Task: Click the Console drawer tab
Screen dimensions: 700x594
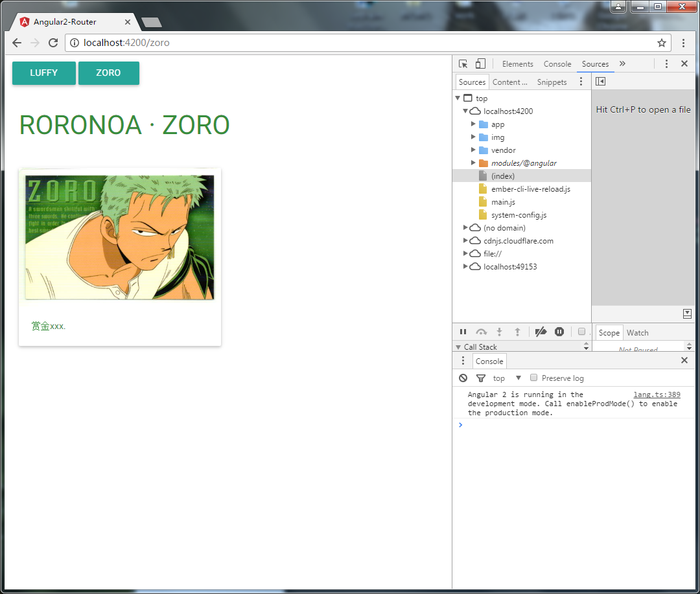Action: tap(489, 361)
